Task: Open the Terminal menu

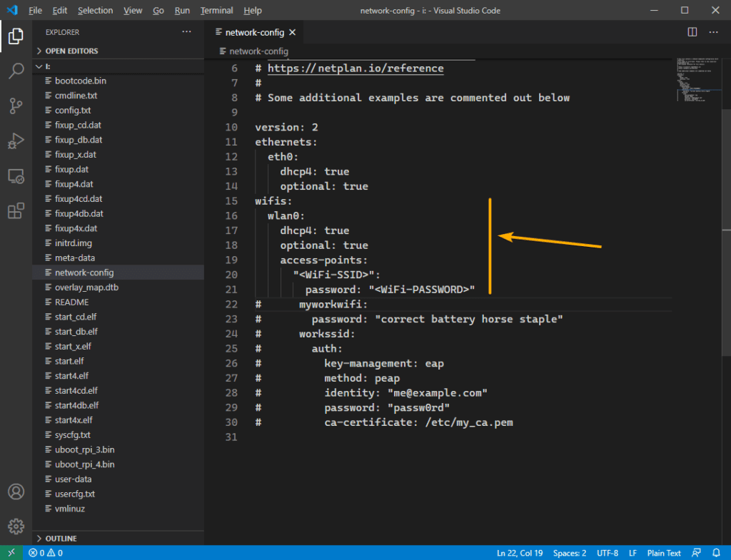Action: click(216, 11)
